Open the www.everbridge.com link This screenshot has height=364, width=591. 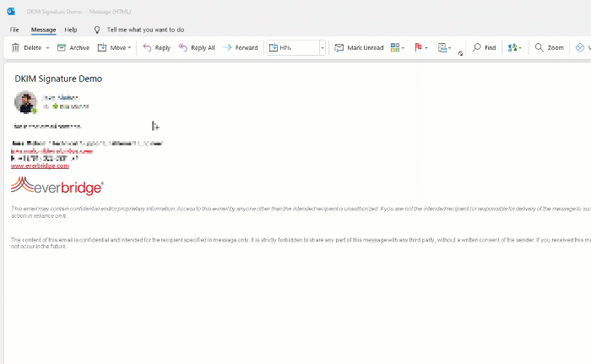pos(40,166)
